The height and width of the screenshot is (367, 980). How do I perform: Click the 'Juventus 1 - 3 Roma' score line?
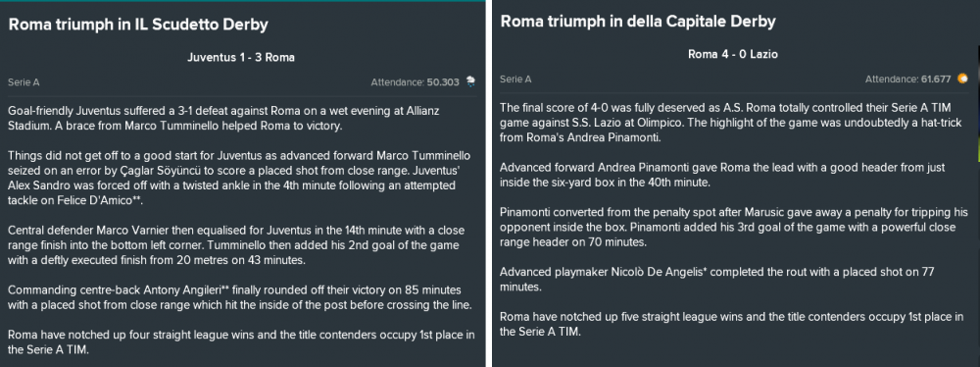tap(241, 57)
